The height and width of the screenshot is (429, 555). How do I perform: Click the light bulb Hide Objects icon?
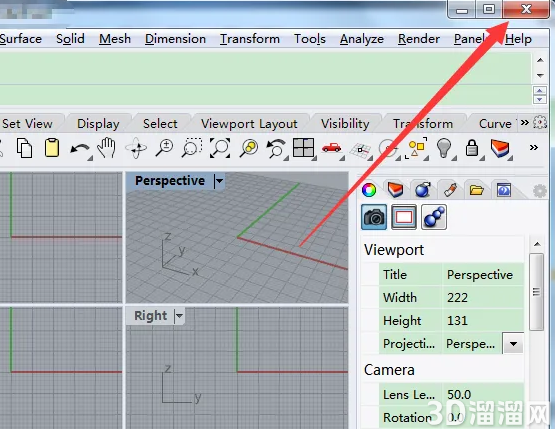coord(444,148)
